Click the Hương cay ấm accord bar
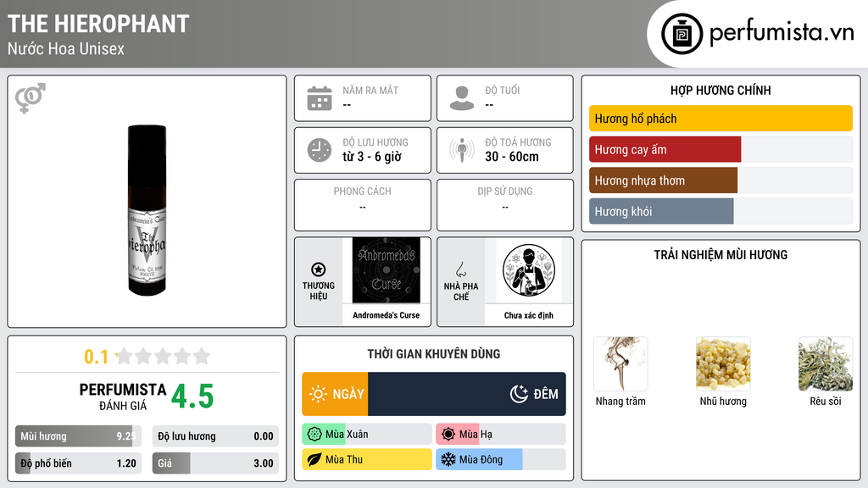 721,149
